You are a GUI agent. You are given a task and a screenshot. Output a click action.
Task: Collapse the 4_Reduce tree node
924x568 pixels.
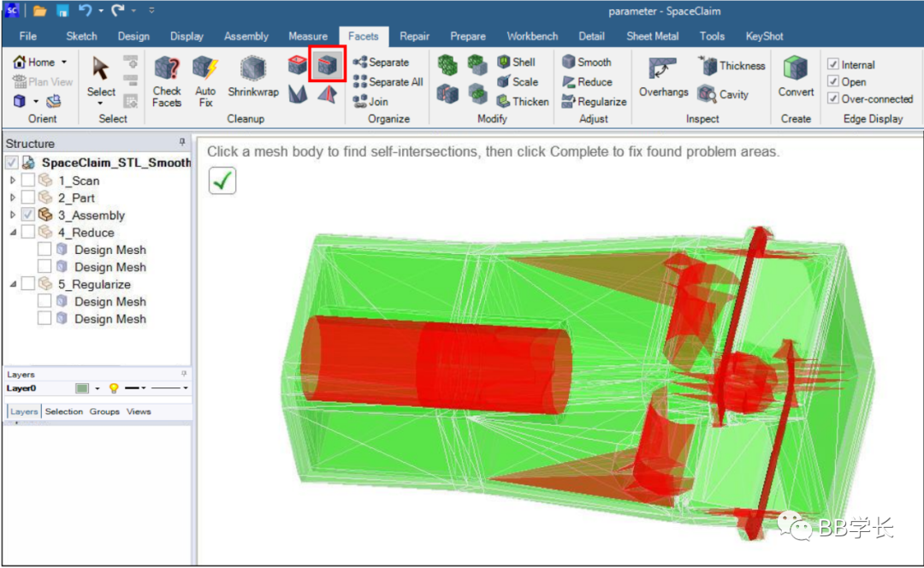pos(13,232)
